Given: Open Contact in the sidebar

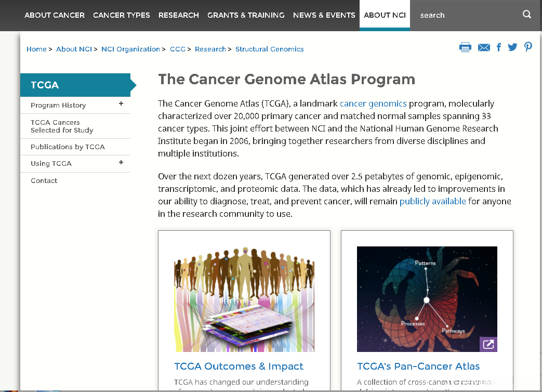Looking at the screenshot, I should coord(44,181).
